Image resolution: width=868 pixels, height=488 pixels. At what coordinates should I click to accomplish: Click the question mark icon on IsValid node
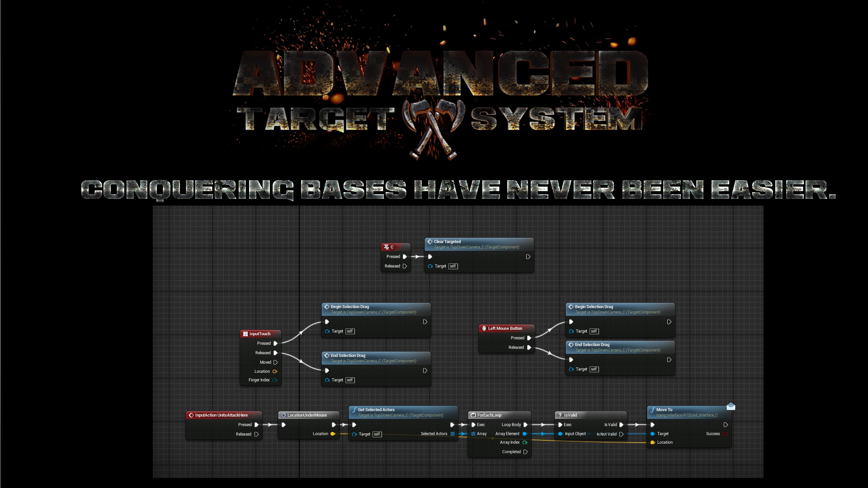coord(560,415)
